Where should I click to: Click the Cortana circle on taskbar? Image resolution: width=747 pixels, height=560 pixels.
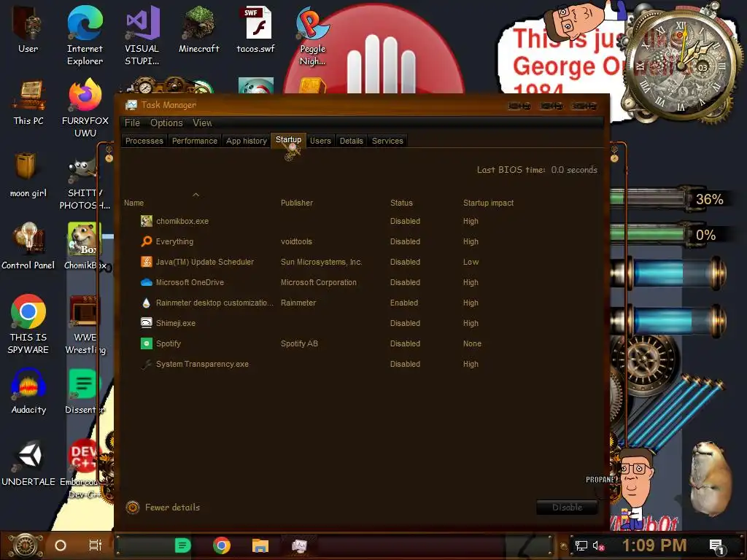coord(61,545)
